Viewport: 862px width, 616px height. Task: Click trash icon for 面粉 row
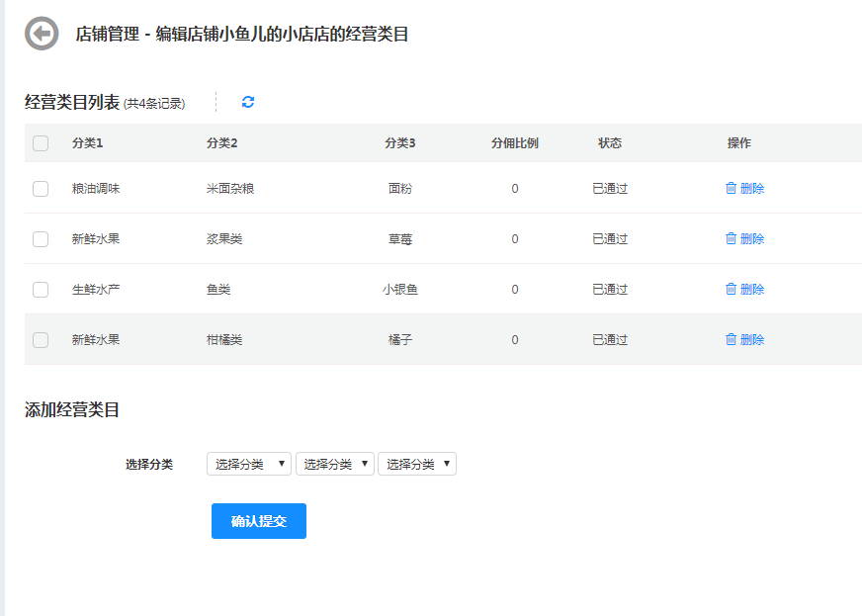(732, 188)
